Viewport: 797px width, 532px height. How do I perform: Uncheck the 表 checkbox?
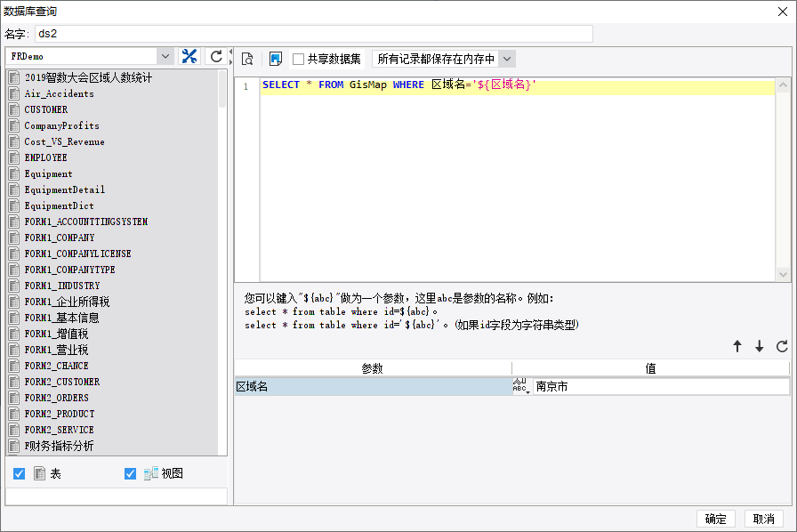point(20,473)
